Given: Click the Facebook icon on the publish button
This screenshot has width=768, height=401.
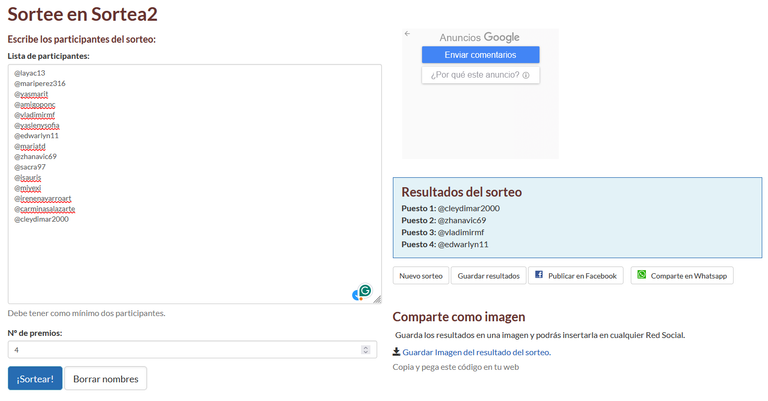Looking at the screenshot, I should [x=539, y=275].
